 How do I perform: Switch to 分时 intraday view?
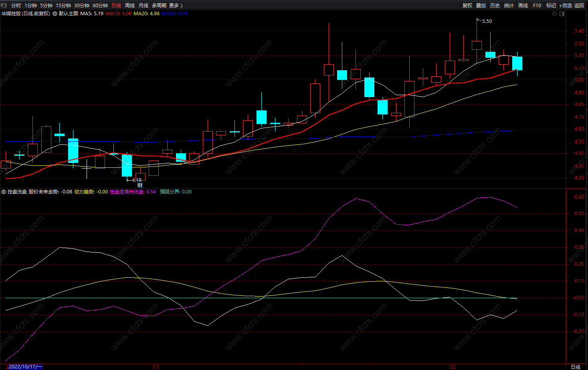pyautogui.click(x=16, y=5)
